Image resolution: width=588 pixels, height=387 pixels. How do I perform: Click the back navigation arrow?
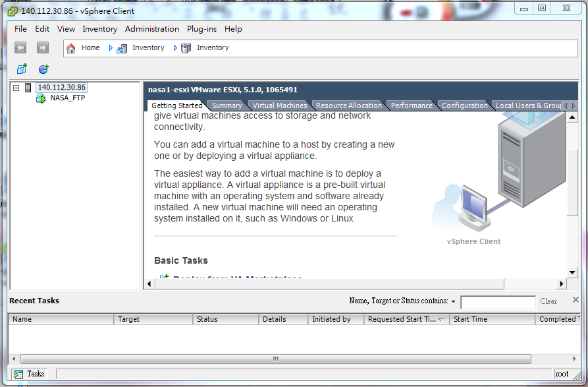[x=20, y=47]
